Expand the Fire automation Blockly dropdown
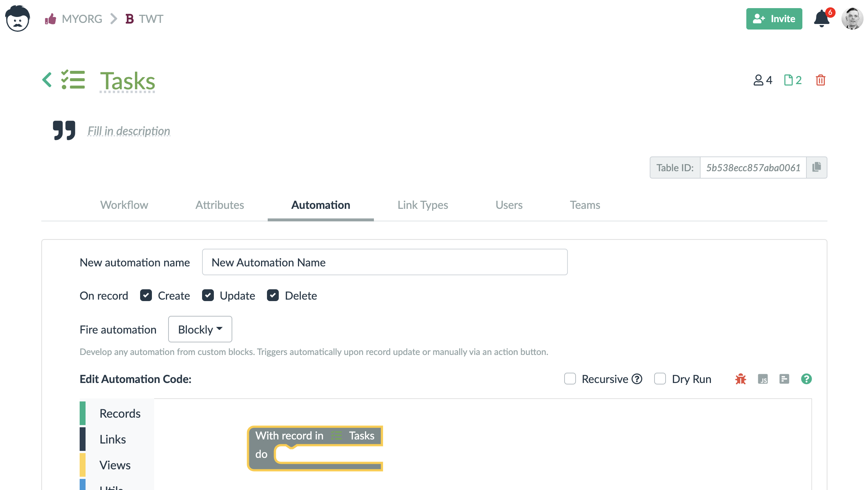Viewport: 868px width, 490px height. [x=200, y=329]
